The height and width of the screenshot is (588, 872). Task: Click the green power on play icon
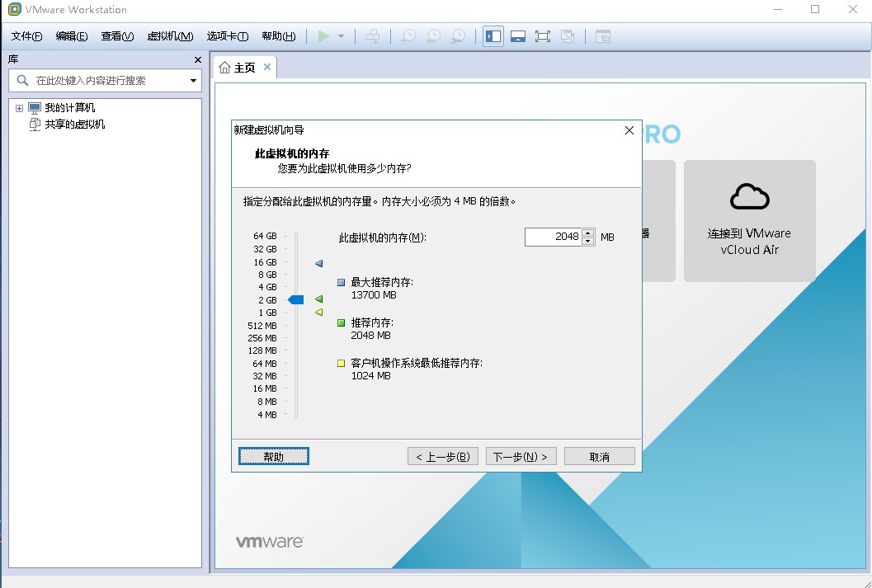point(323,36)
